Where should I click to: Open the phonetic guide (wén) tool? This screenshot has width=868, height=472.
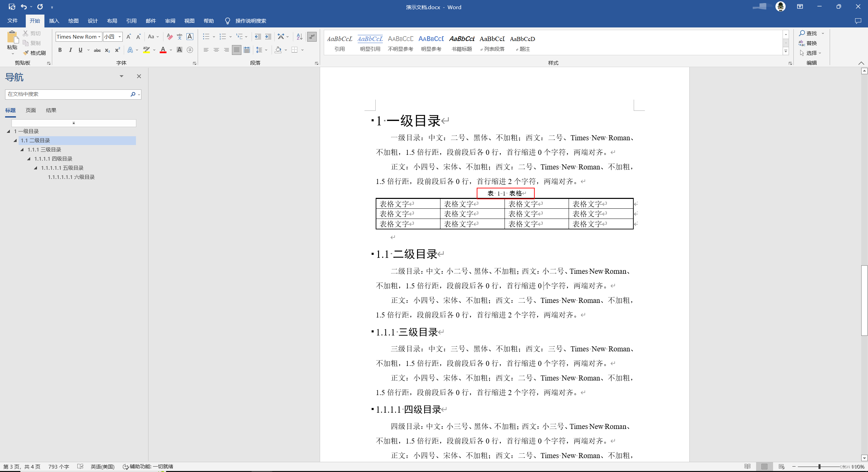tap(179, 37)
